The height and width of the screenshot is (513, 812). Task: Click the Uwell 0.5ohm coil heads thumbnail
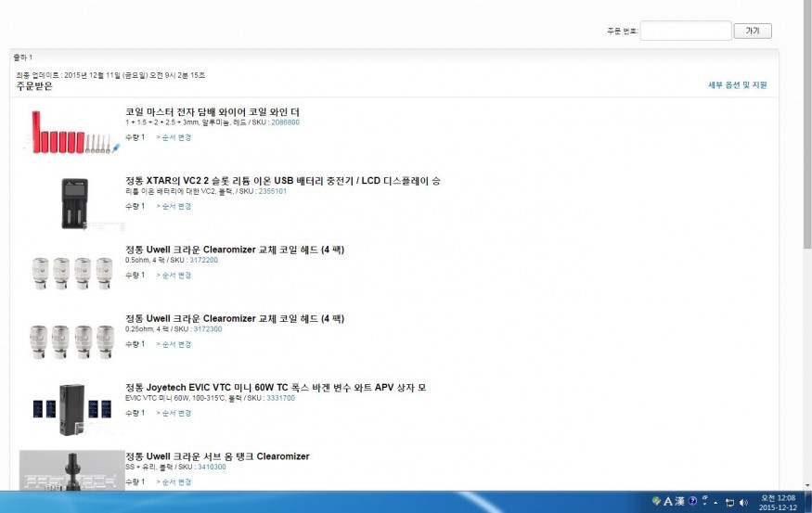tap(71, 273)
